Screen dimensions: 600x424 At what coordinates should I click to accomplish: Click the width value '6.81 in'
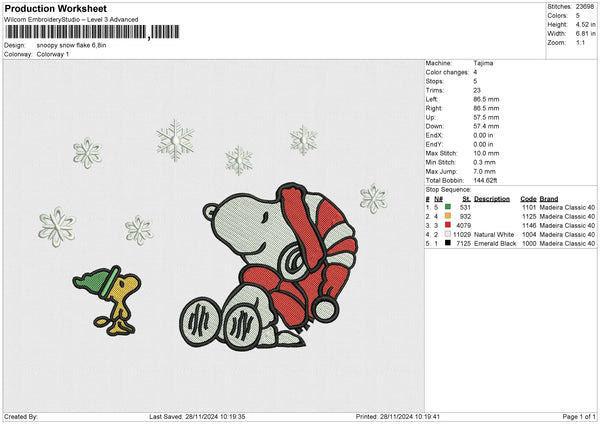click(x=585, y=34)
